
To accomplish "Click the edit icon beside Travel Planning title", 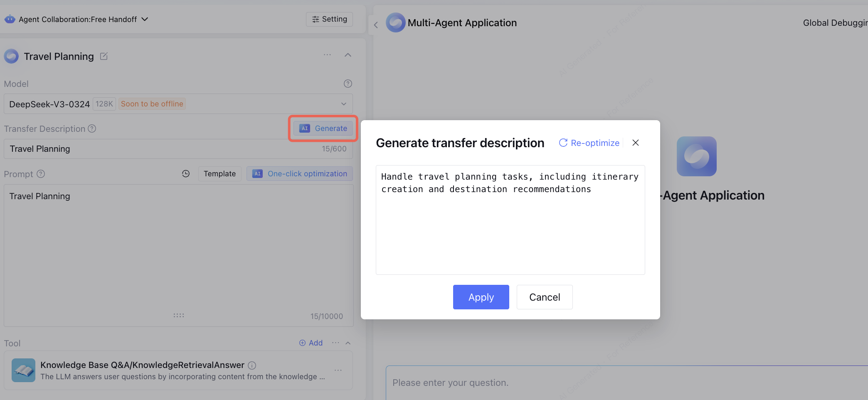I will pyautogui.click(x=104, y=56).
